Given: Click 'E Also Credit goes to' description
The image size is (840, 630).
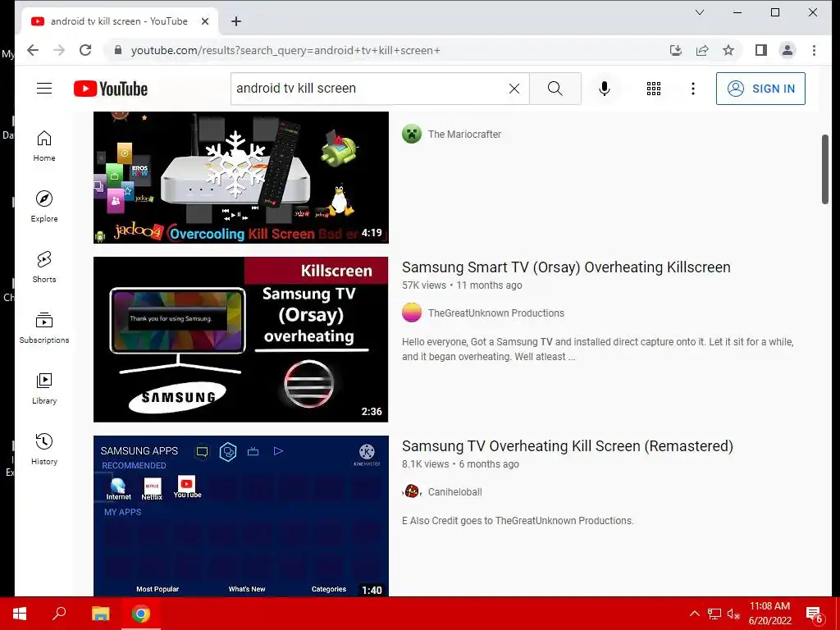Looking at the screenshot, I should coord(518,521).
